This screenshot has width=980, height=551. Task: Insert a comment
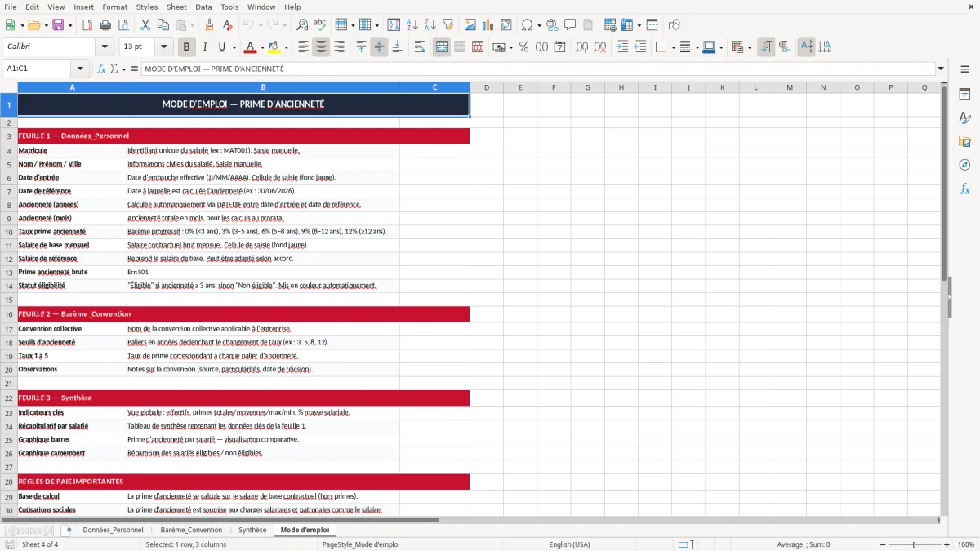570,25
